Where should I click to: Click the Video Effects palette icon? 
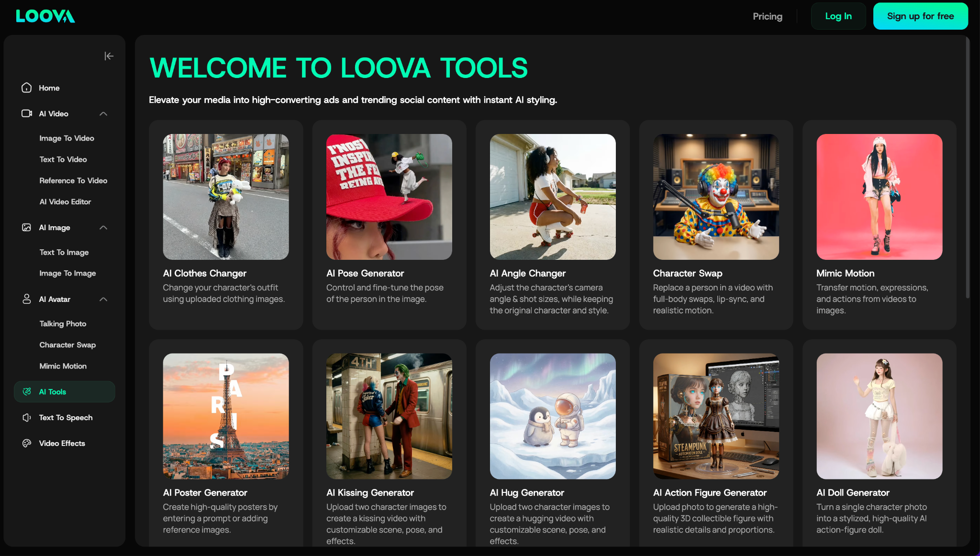click(27, 443)
